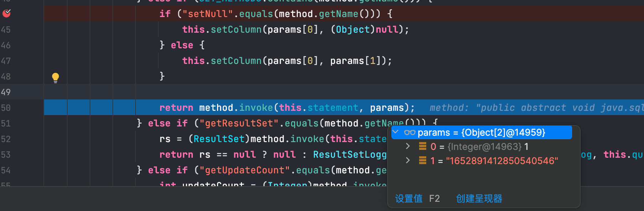Viewport: 644px width, 211px height.
Task: Click line number 50 in the gutter
Action: coord(6,108)
